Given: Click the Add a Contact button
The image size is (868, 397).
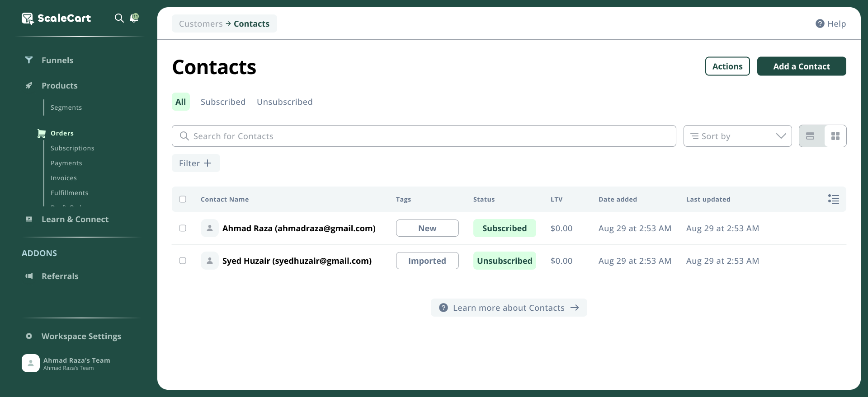Looking at the screenshot, I should (801, 66).
